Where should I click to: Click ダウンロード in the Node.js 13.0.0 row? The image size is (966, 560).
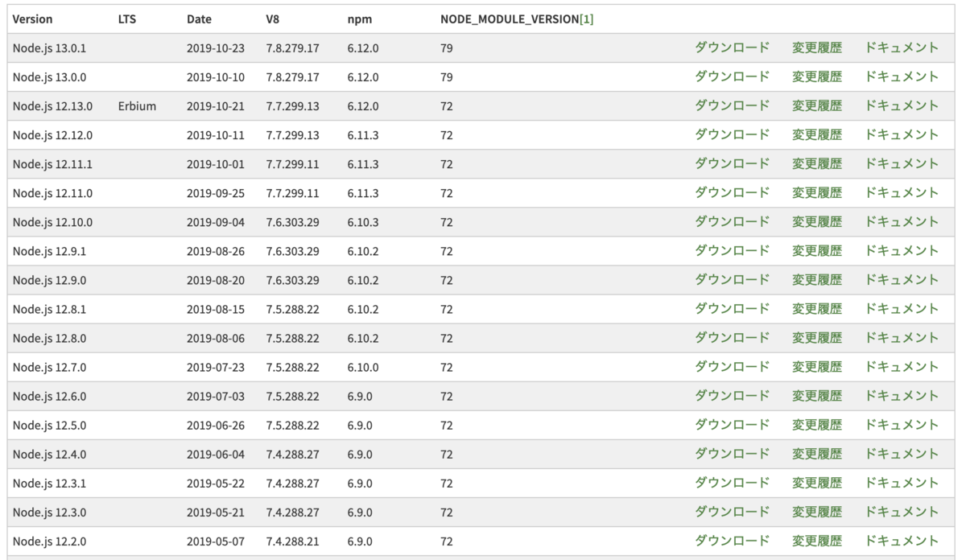point(733,76)
